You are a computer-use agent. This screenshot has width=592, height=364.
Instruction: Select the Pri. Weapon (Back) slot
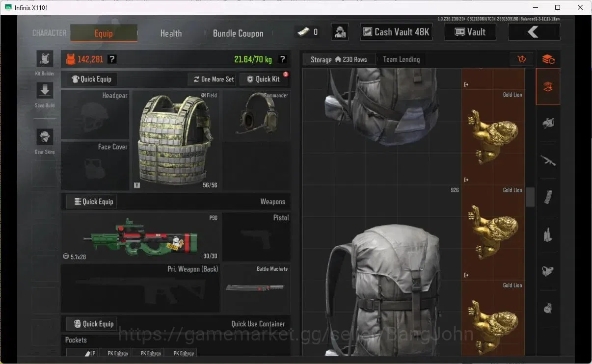[x=140, y=288]
